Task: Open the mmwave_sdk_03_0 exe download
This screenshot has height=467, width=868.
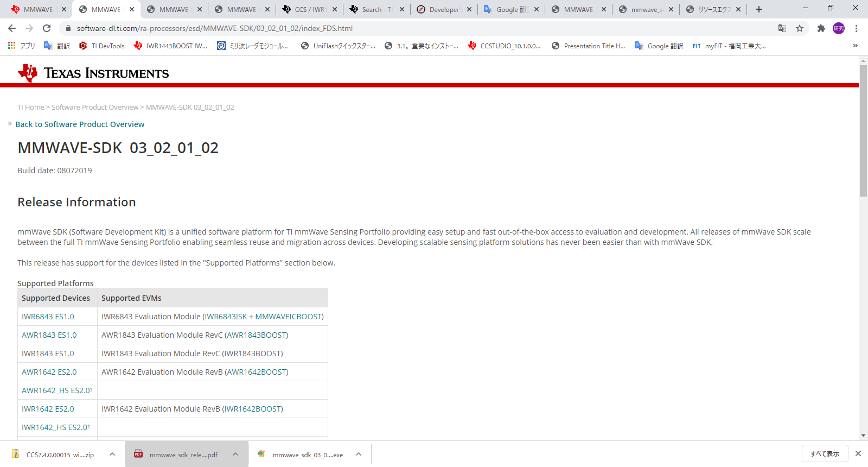Action: [x=300, y=455]
